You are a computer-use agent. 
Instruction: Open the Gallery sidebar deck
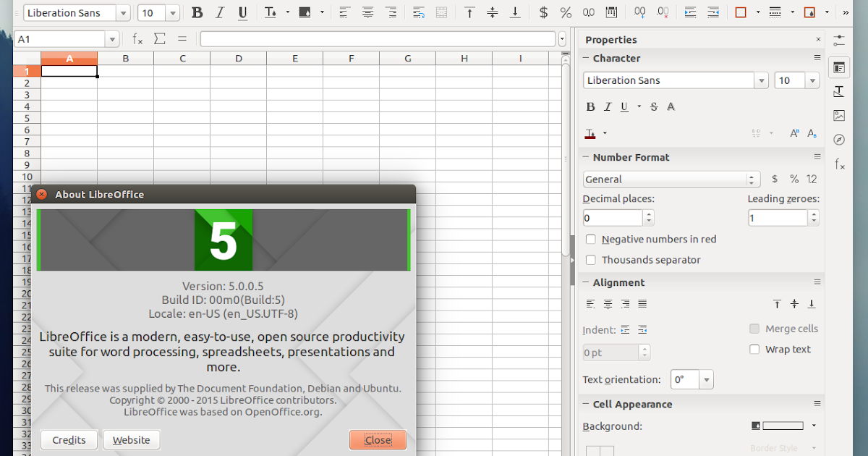pos(839,116)
